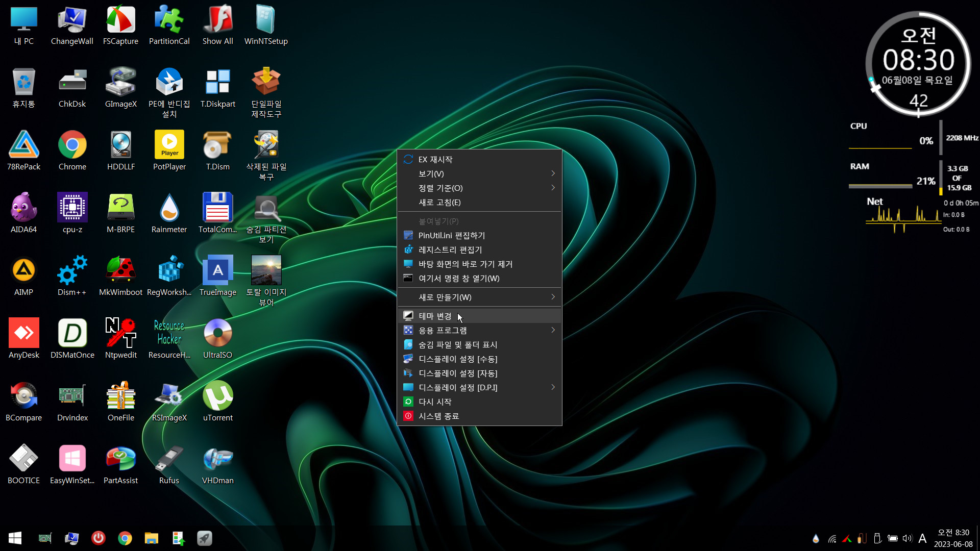980x551 pixels.
Task: Select PinUtil.ini 편집하기 menu entry
Action: (479, 236)
